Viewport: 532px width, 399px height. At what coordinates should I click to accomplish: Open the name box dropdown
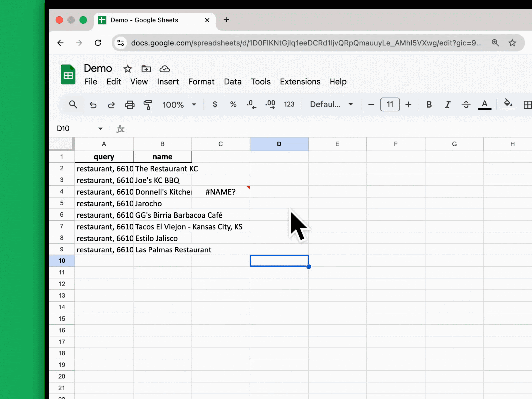[x=101, y=129]
